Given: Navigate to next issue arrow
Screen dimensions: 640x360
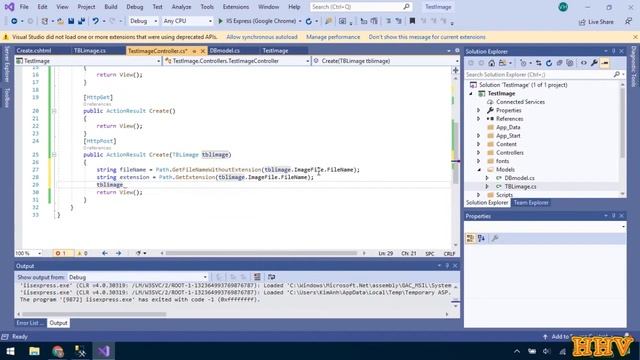Looking at the screenshot, I should tap(118, 253).
